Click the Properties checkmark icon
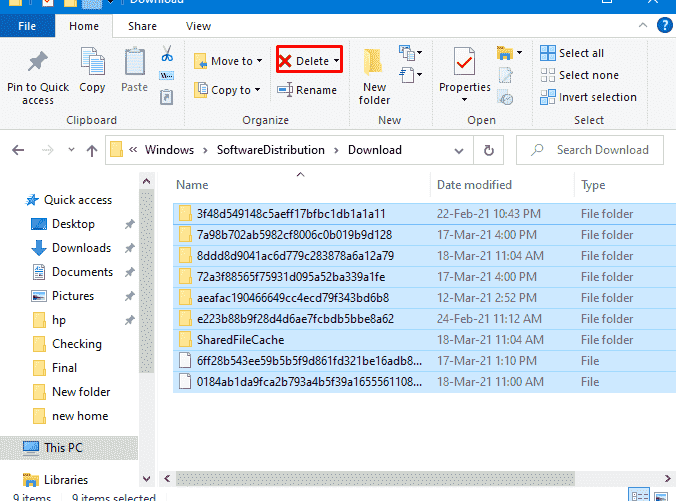 coord(464,62)
